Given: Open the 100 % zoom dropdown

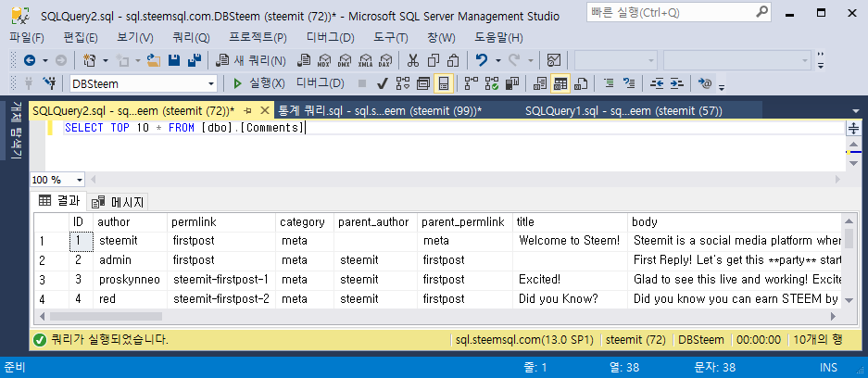Looking at the screenshot, I should 79,180.
